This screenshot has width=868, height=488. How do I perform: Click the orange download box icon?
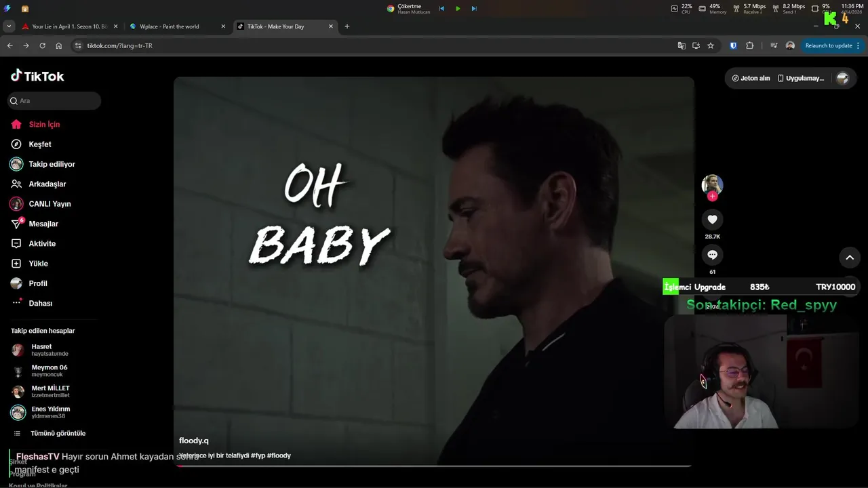click(x=25, y=9)
